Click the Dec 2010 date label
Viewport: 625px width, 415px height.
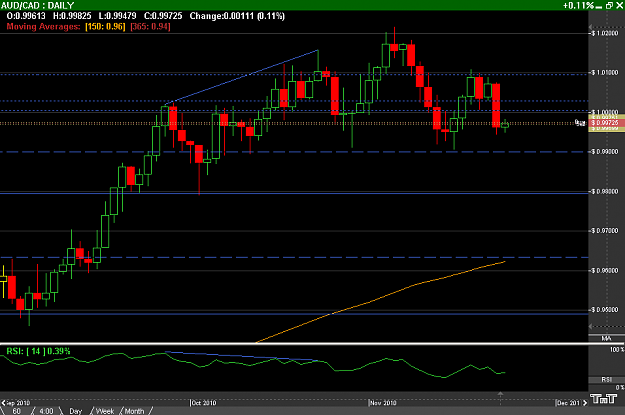coord(568,403)
